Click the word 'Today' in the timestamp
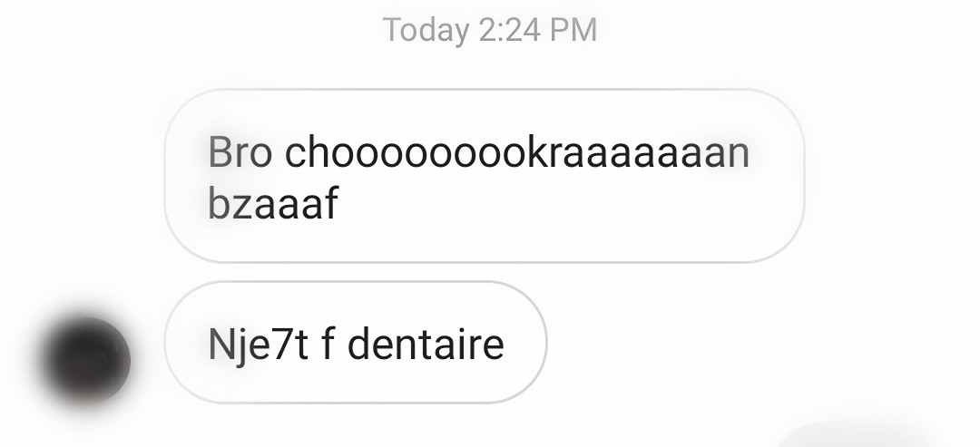Image resolution: width=980 pixels, height=447 pixels. [426, 30]
